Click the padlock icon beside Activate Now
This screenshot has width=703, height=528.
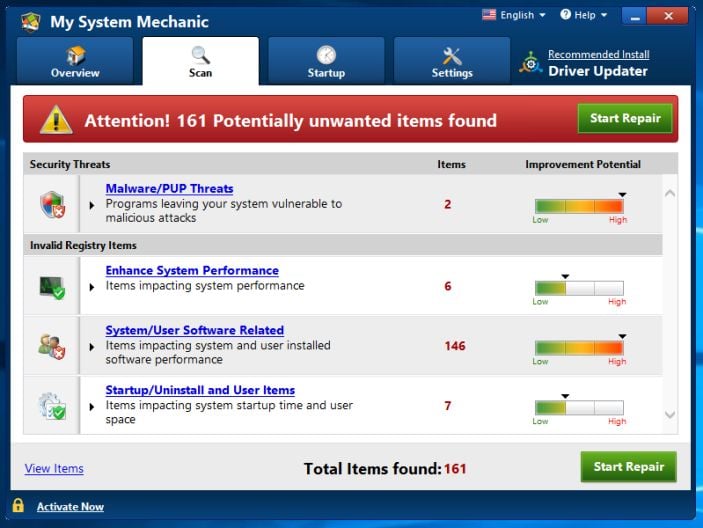18,505
